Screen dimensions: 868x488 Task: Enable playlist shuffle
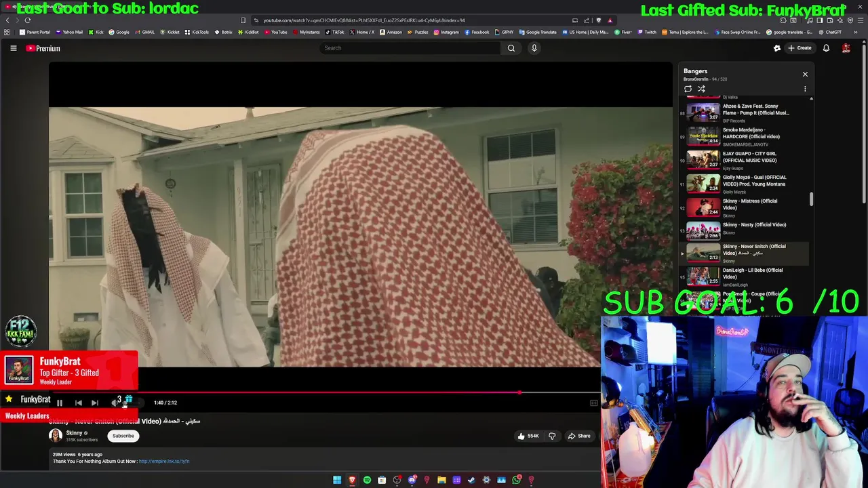(x=701, y=89)
